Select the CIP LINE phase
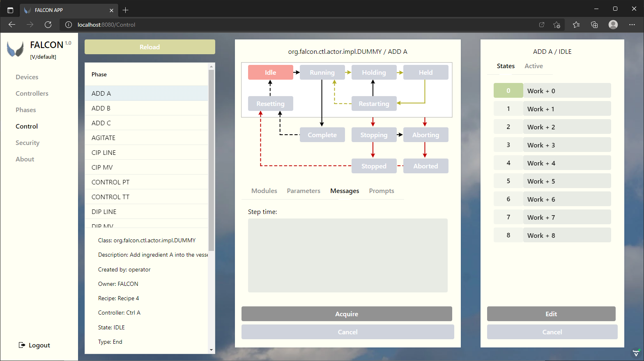 click(147, 152)
